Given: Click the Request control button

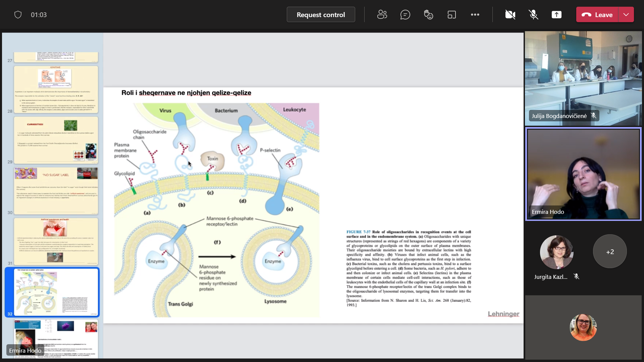Looking at the screenshot, I should 321,15.
